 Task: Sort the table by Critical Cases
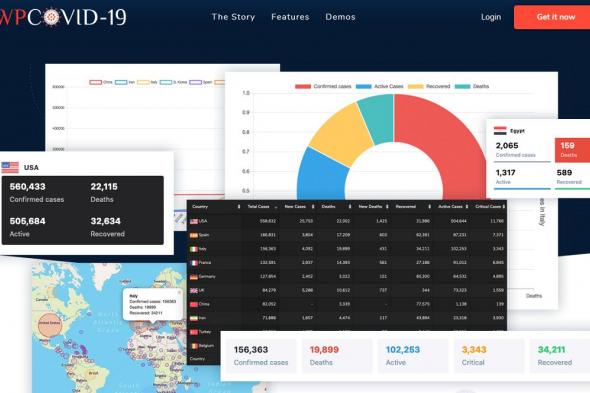click(490, 206)
